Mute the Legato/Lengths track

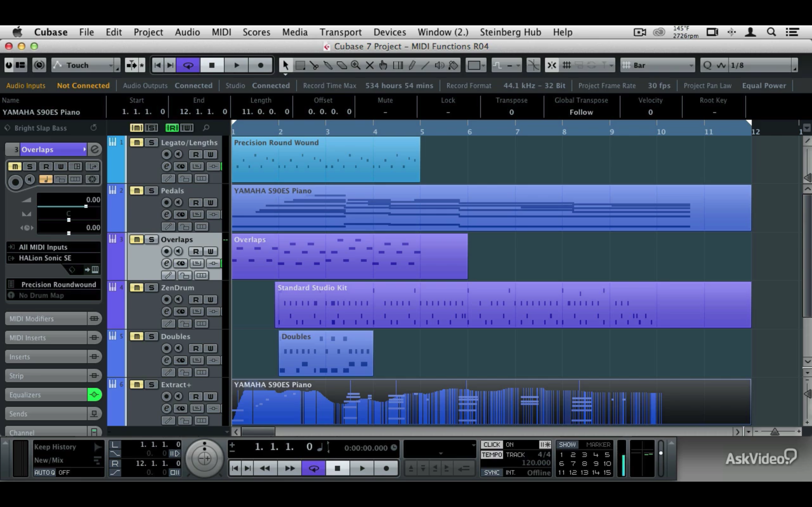[x=137, y=142]
